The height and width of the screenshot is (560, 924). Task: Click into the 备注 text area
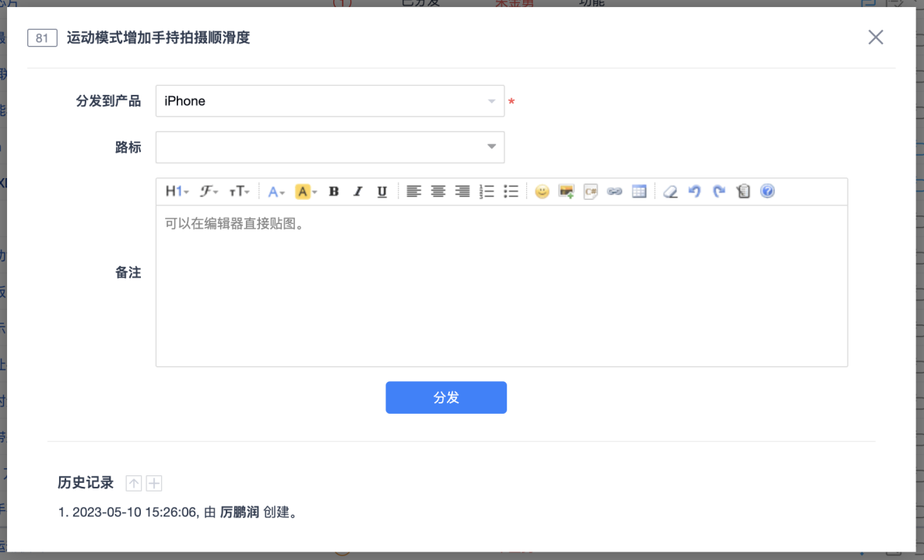tap(501, 286)
